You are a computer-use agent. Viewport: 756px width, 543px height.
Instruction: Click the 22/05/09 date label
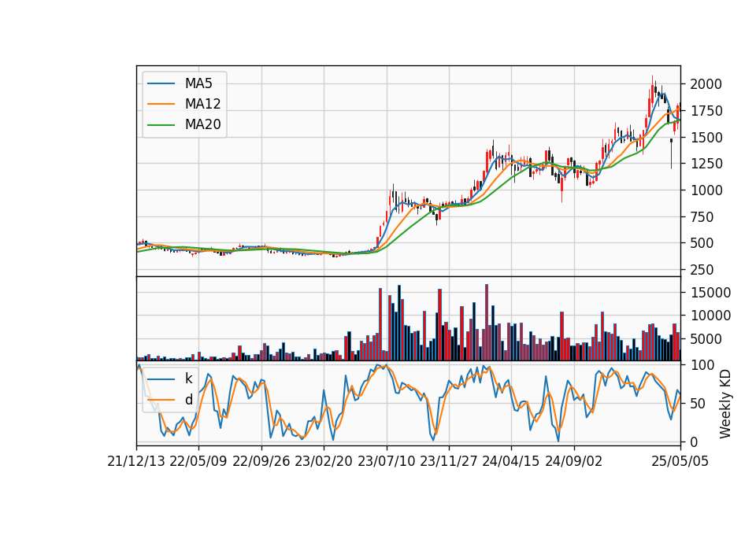(x=198, y=461)
